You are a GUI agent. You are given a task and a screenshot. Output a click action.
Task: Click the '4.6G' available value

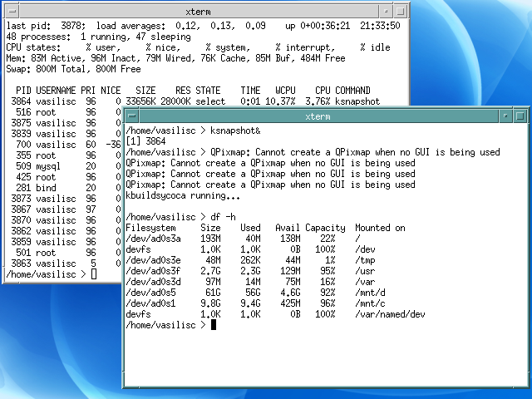click(x=290, y=293)
